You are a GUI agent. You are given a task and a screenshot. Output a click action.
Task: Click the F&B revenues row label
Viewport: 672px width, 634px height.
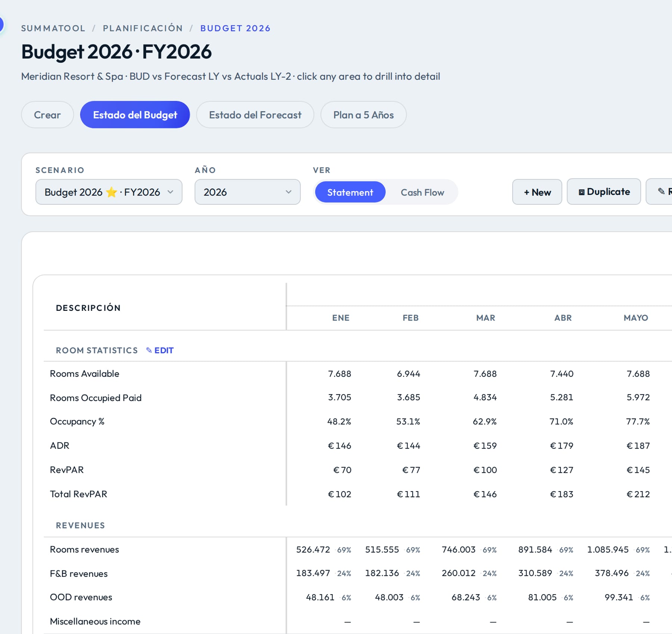(79, 574)
